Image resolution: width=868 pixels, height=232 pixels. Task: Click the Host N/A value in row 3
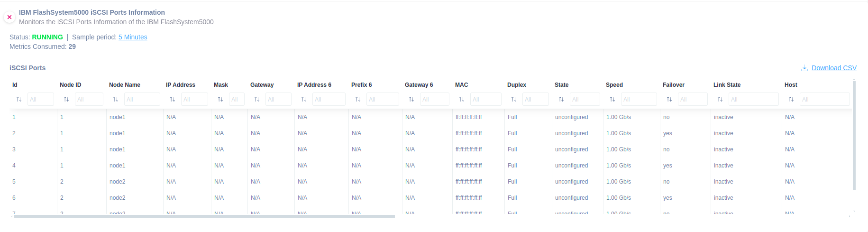click(x=790, y=149)
